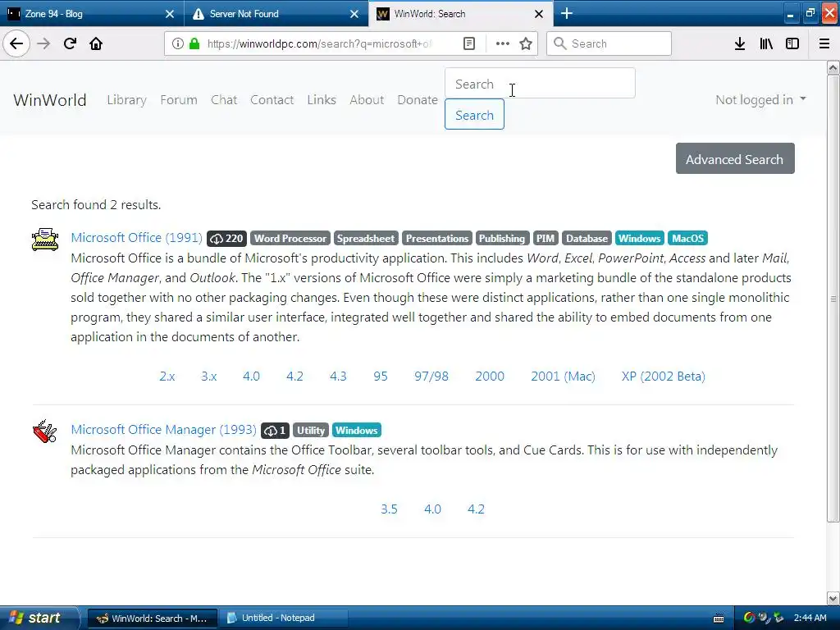Click the Presentations tag

pos(437,239)
